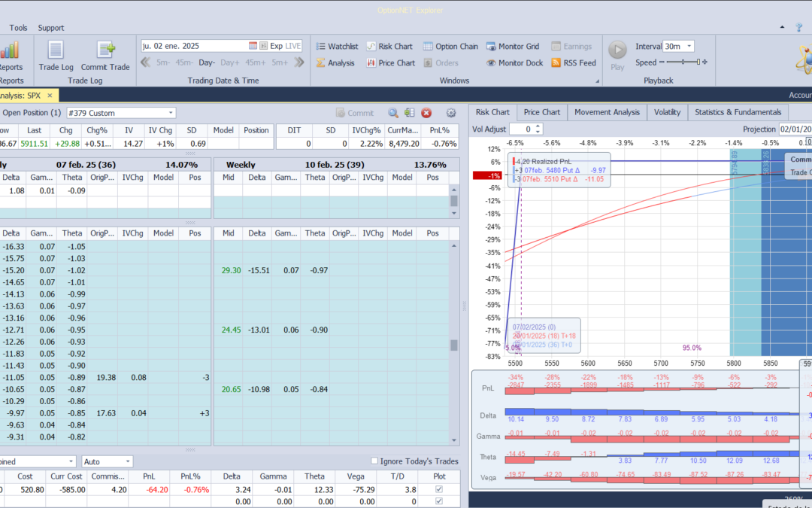The image size is (812, 508).
Task: Open the Watchlist window
Action: pos(336,47)
